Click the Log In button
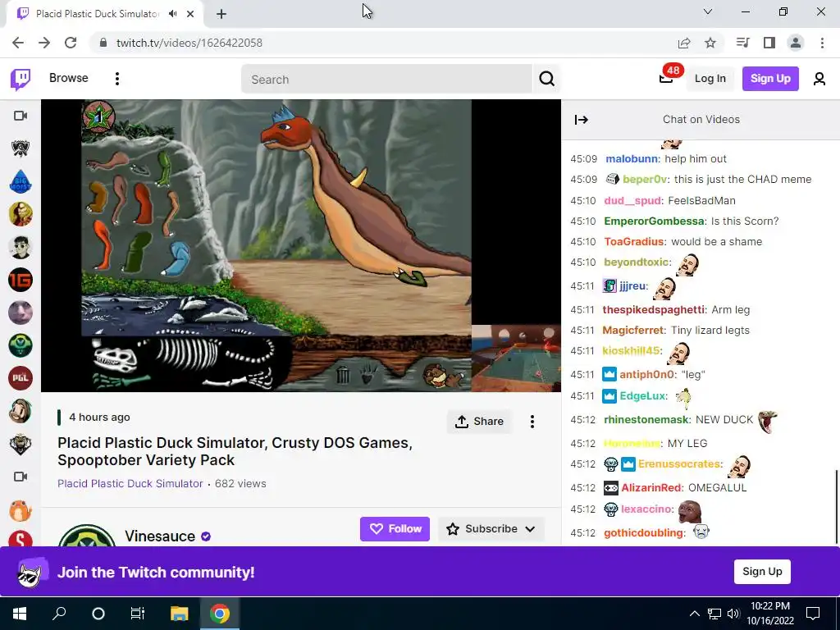Screen dimensions: 840x630 click(710, 79)
